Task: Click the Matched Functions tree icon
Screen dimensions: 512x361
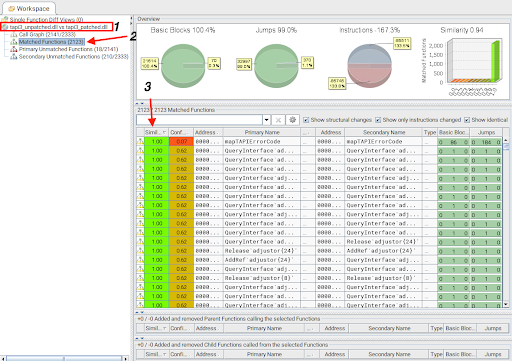Action: [14, 42]
